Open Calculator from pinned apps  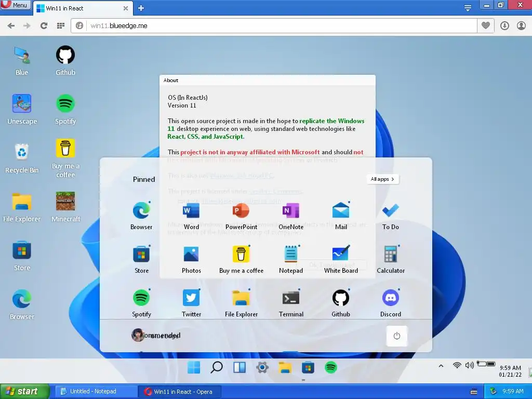pos(391,260)
